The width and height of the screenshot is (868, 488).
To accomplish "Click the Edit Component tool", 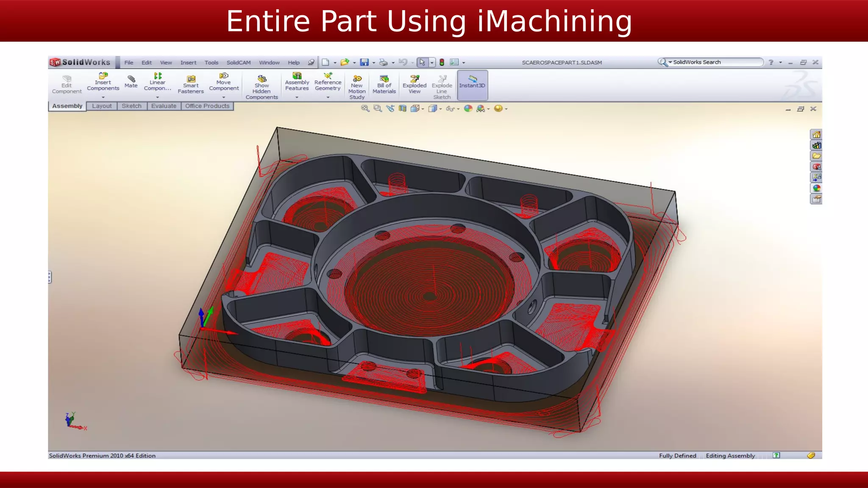I will (x=67, y=85).
